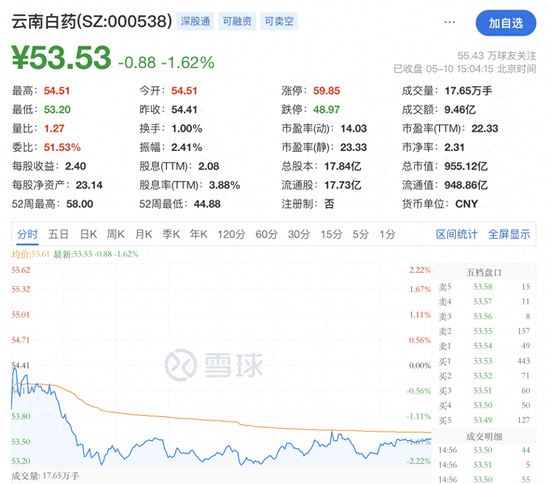Switch to the 分时 chart tab

click(27, 234)
